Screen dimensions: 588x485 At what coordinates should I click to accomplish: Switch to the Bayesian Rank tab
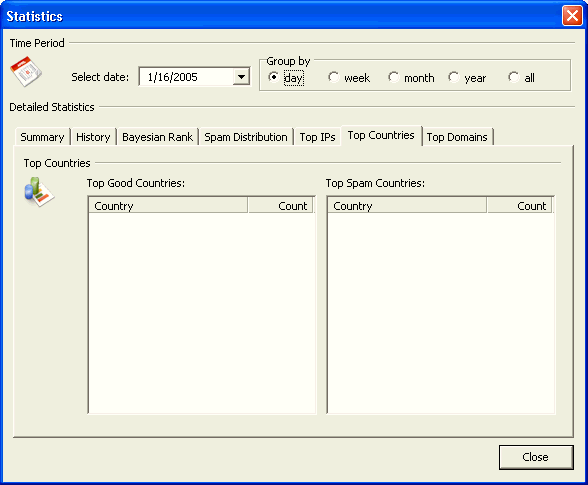(158, 137)
